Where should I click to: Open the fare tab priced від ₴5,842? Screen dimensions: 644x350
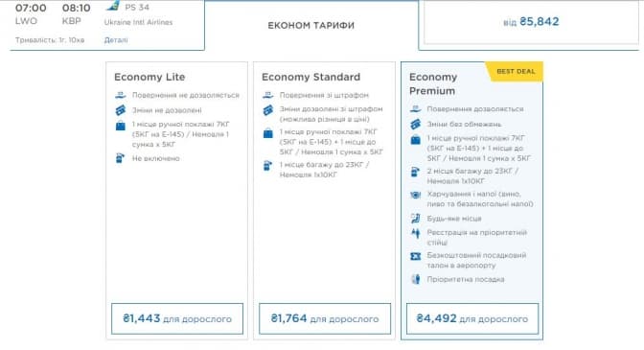pos(531,22)
